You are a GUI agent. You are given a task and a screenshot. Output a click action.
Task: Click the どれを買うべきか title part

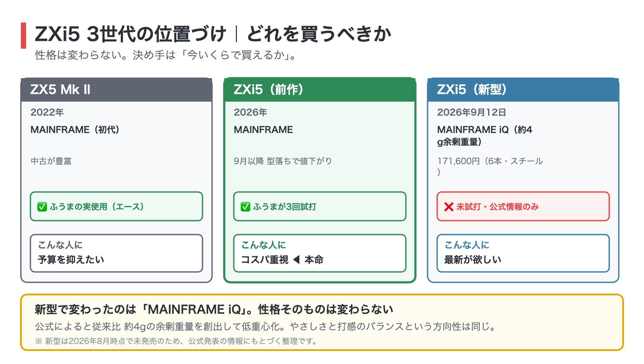(x=319, y=34)
